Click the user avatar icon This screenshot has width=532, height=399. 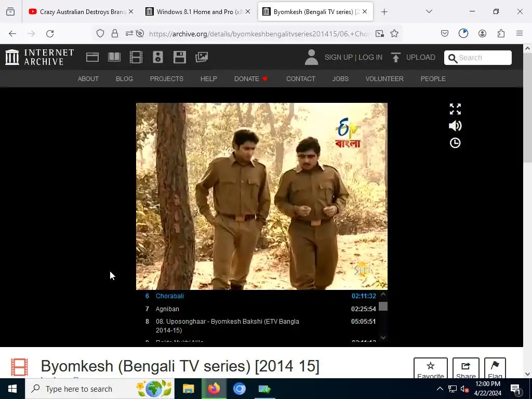click(311, 57)
